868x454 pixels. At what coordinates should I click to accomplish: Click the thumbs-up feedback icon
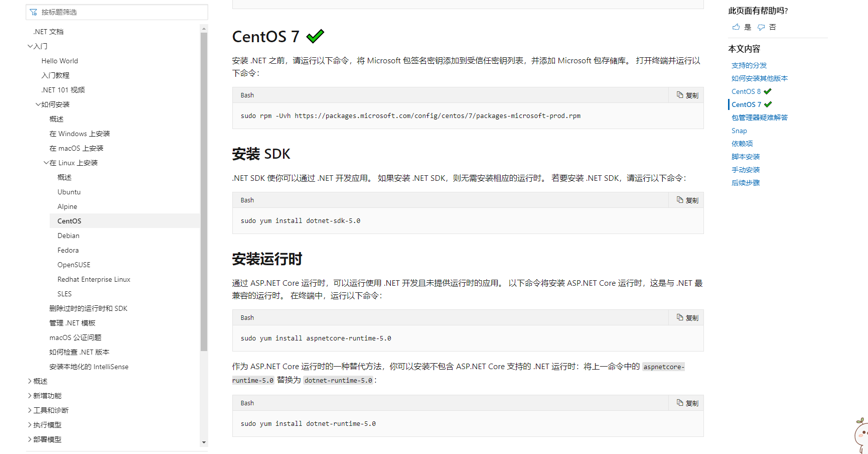[736, 27]
